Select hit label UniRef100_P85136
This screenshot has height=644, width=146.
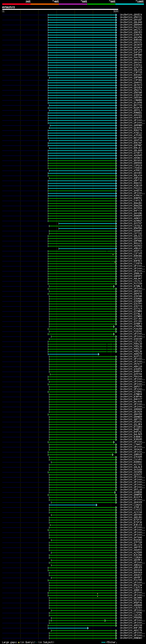pyautogui.click(x=131, y=352)
